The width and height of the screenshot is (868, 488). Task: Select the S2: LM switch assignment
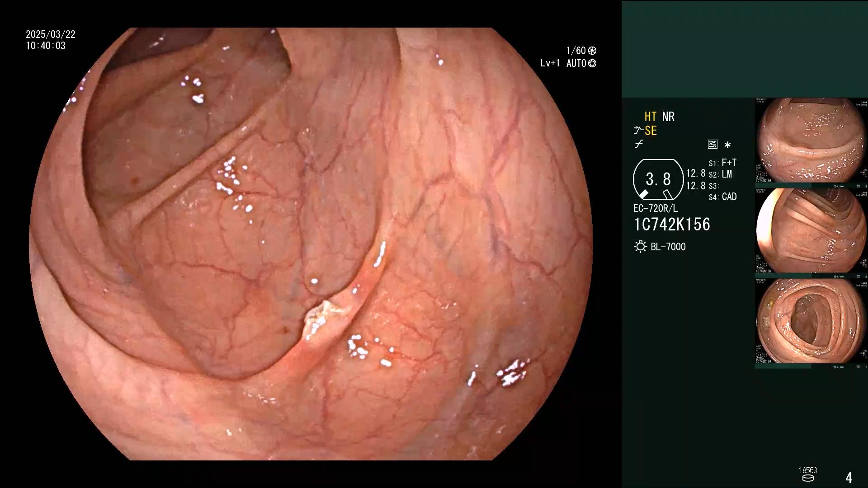coord(720,174)
